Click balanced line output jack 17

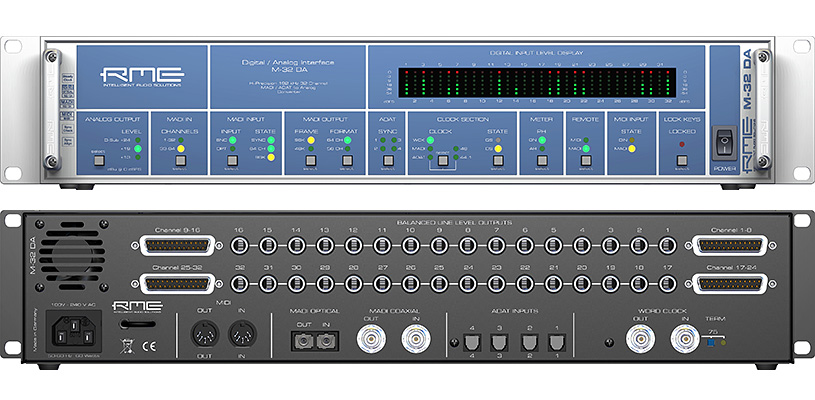click(667, 284)
